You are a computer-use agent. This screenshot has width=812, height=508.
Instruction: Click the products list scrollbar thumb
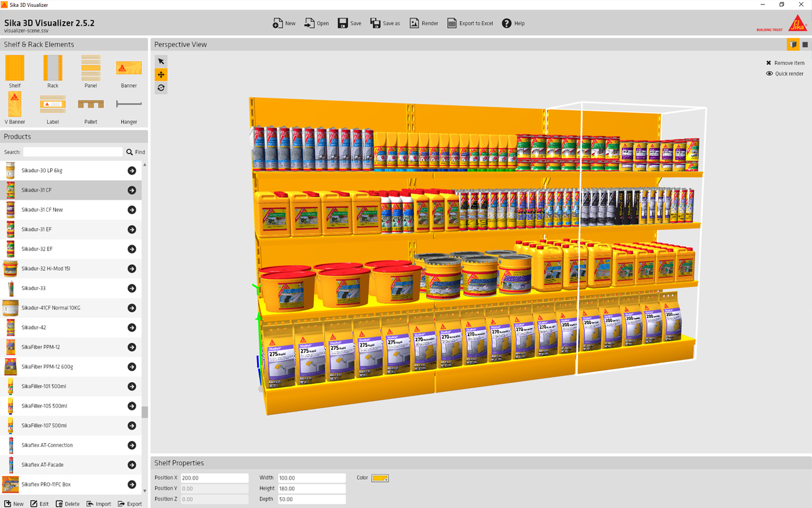[145, 412]
